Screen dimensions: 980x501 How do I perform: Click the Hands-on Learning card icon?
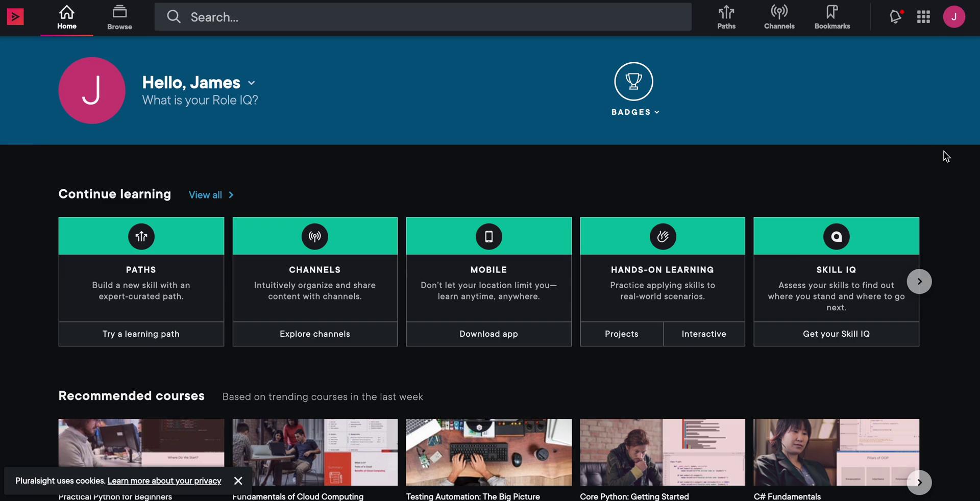663,236
